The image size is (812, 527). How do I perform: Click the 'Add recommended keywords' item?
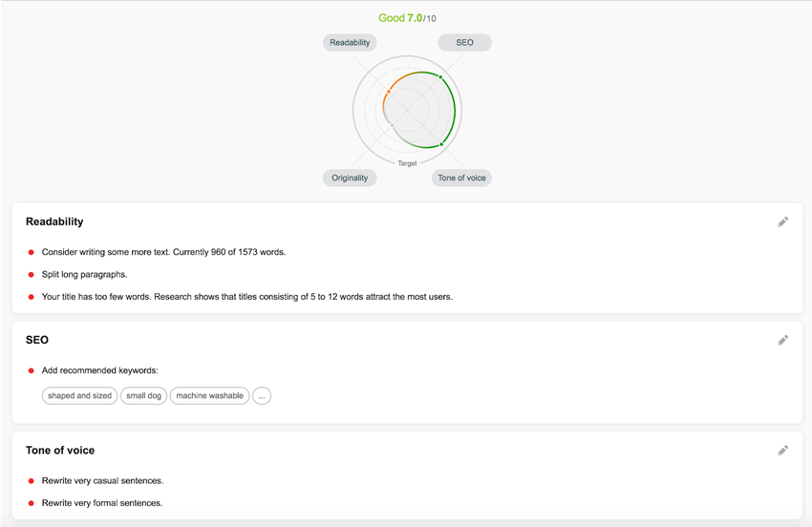click(99, 370)
